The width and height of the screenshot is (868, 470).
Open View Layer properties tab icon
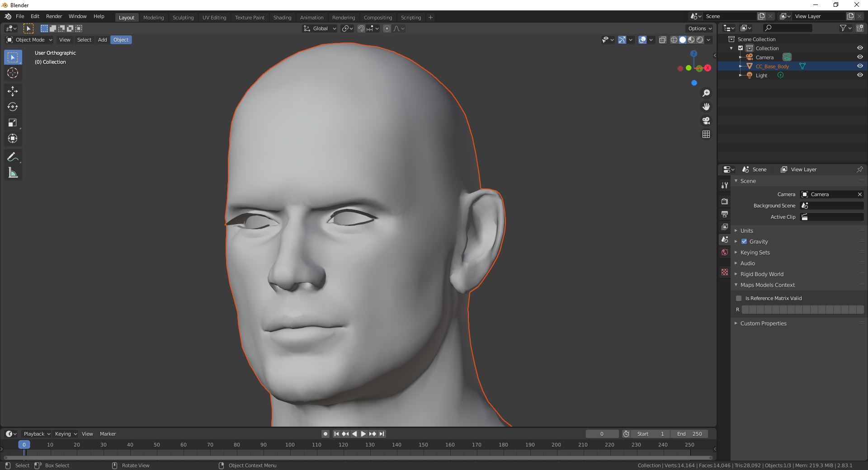point(725,226)
